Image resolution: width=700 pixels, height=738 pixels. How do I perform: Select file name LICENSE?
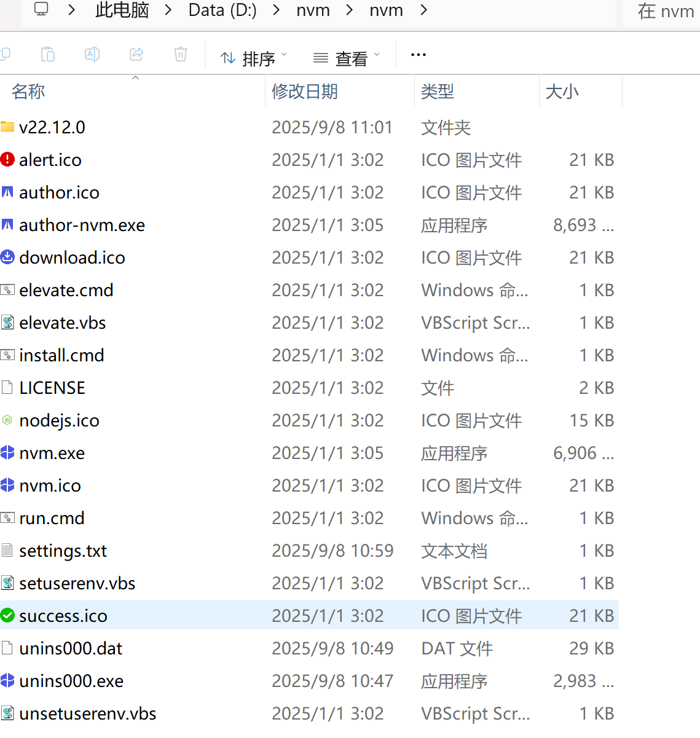(x=52, y=388)
